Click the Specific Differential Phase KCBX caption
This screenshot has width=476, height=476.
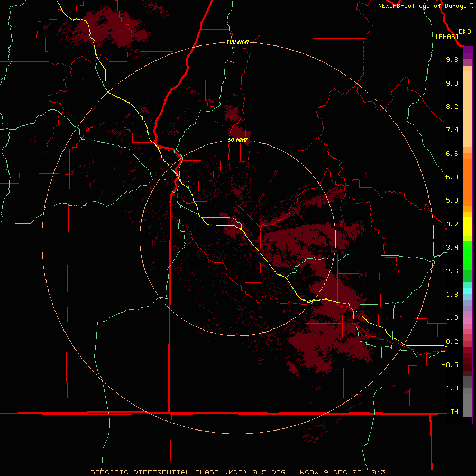tap(240, 472)
